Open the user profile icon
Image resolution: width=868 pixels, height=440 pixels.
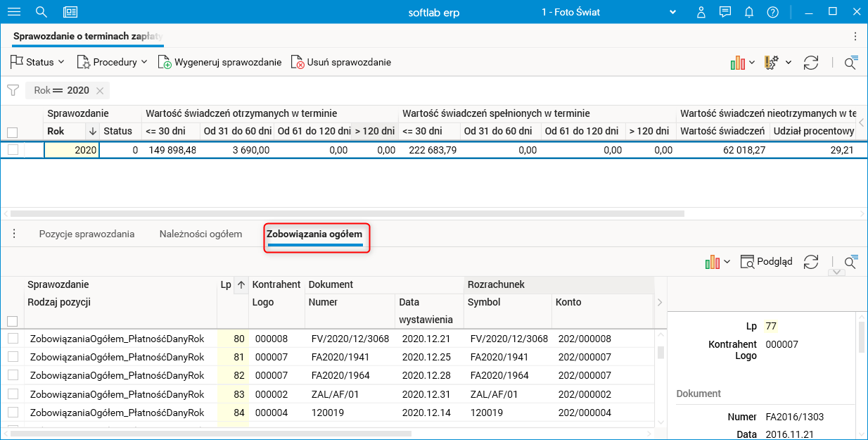point(701,12)
